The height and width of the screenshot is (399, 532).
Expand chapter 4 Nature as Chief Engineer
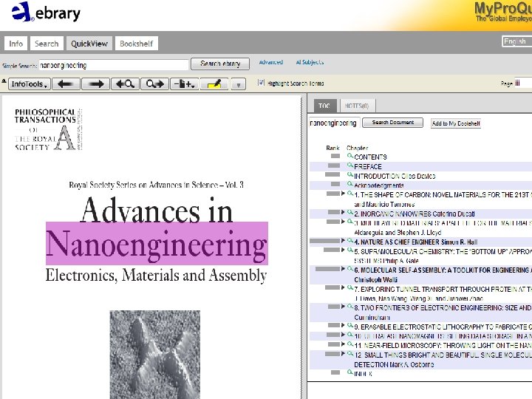click(343, 241)
